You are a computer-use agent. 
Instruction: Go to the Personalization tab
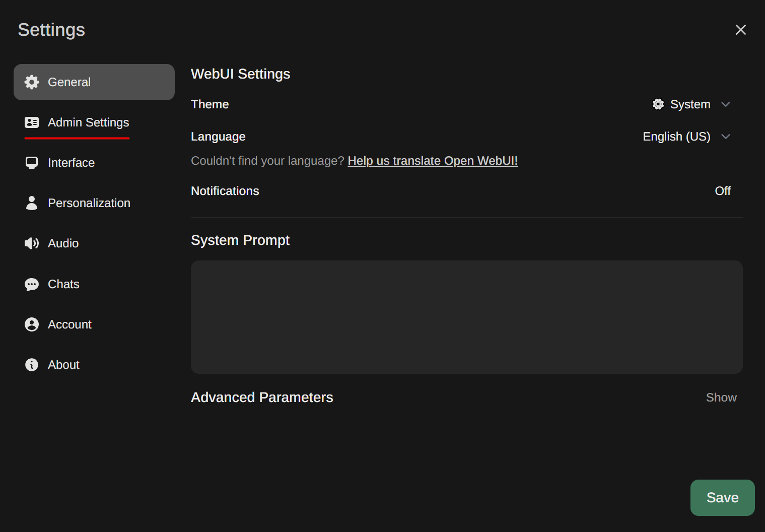click(94, 203)
